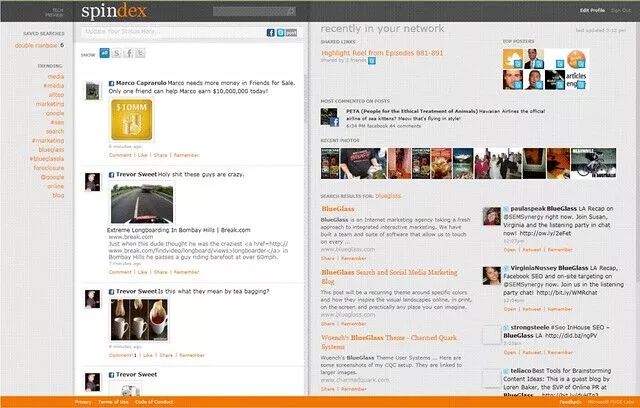
Task: Toggle Facebook posting icon beside status box
Action: tap(271, 33)
